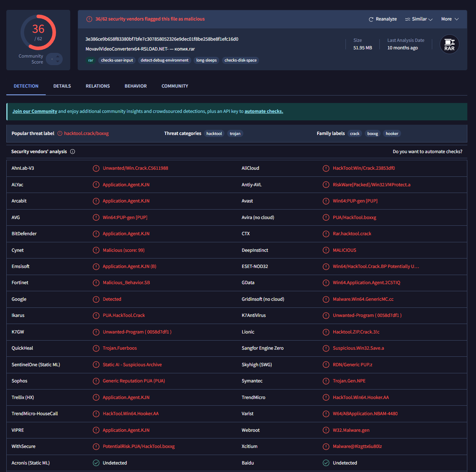Image resolution: width=476 pixels, height=472 pixels.
Task: Open the Similar dropdown menu
Action: (x=419, y=19)
